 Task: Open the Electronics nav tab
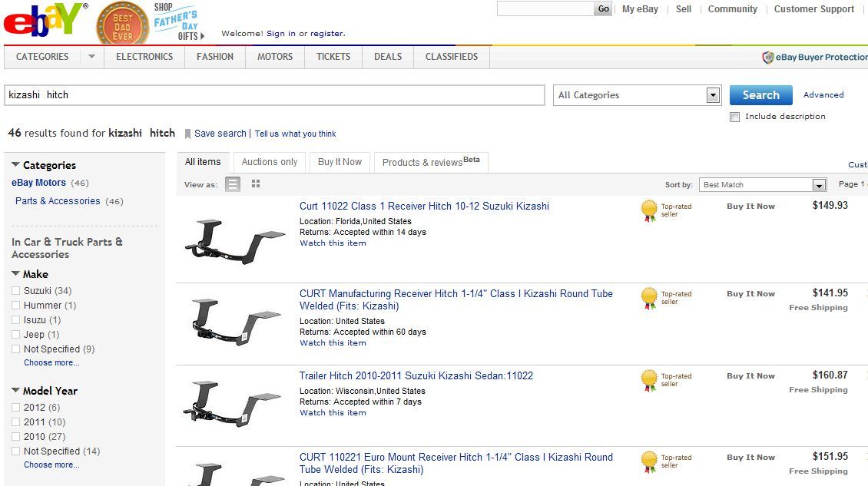click(x=144, y=57)
